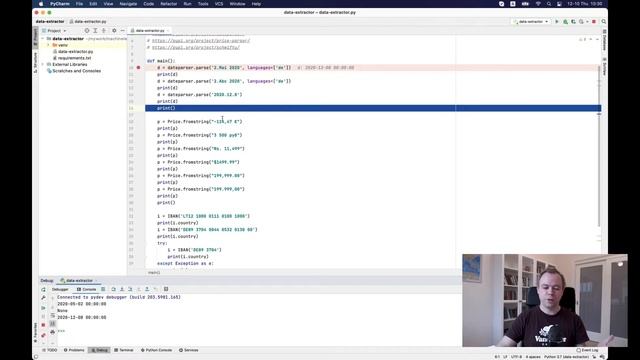
Task: Toggle the Database tool window side tab
Action: coord(604,40)
